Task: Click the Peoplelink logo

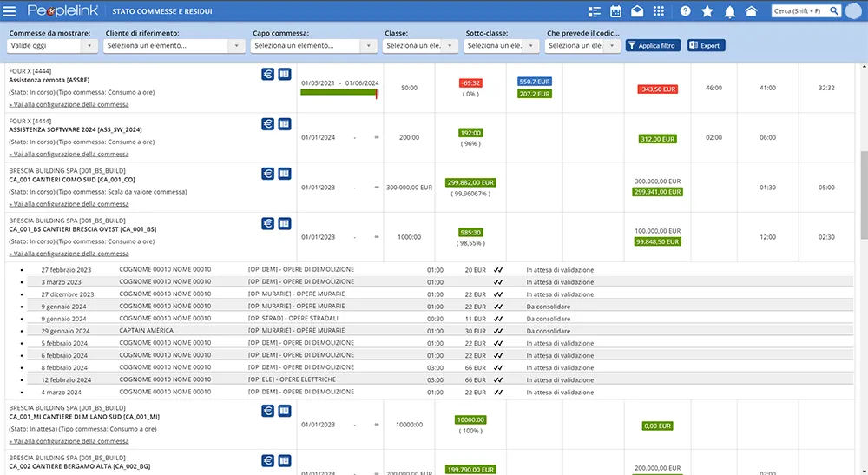Action: click(x=62, y=10)
